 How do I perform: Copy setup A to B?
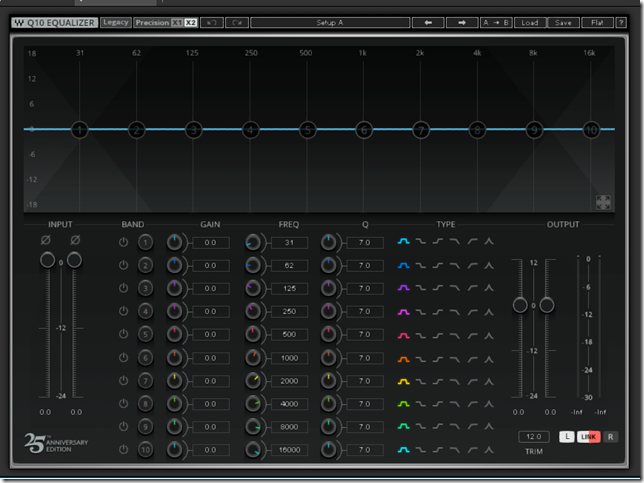click(496, 23)
